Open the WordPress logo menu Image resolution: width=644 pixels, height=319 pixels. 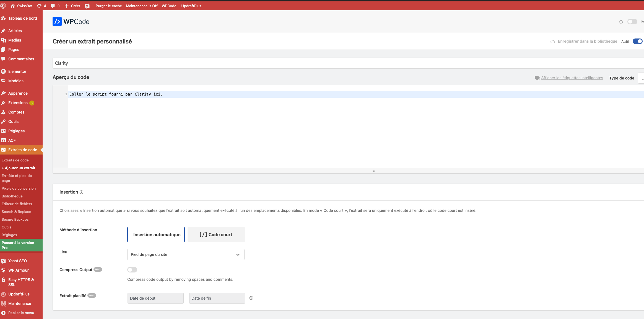coord(4,6)
